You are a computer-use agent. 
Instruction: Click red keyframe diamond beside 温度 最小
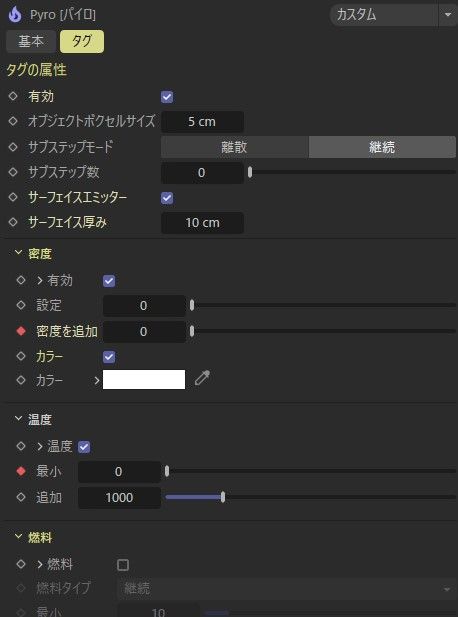click(x=21, y=471)
